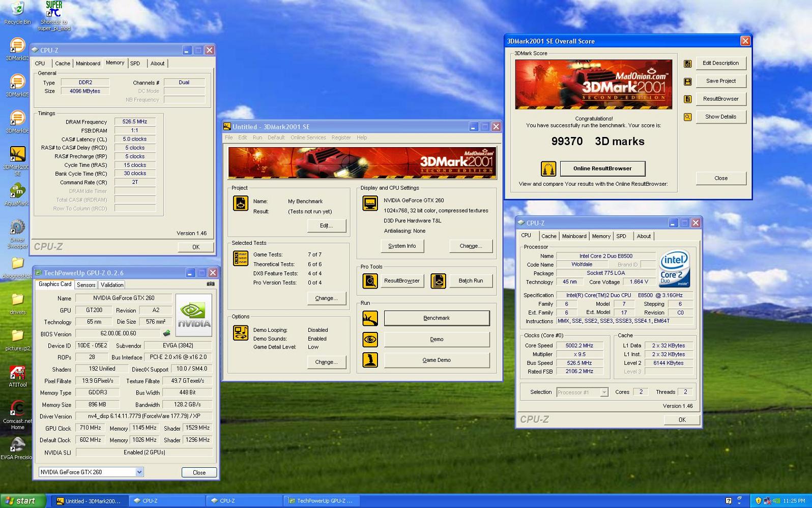812x508 pixels.
Task: Switch to SPD tab in left CPU-Z
Action: pos(135,64)
